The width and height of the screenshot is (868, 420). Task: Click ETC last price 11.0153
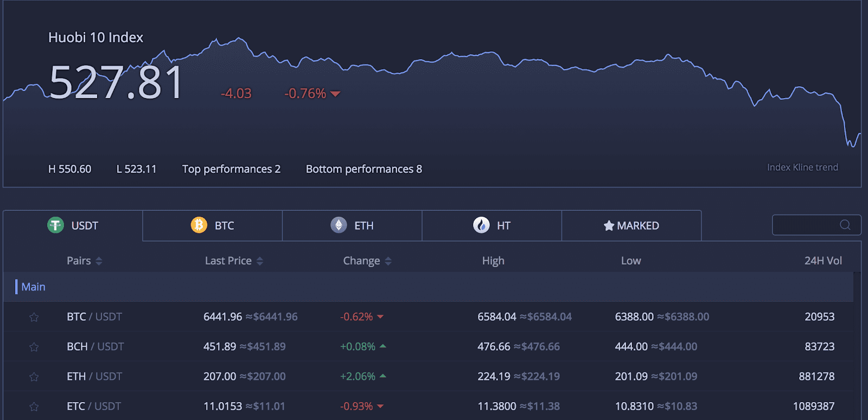pos(222,406)
